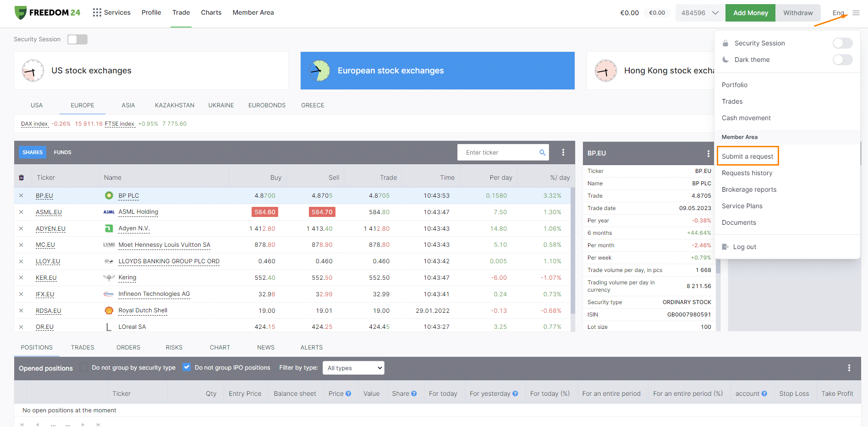The width and height of the screenshot is (868, 427).
Task: Open Member Area in top navigation
Action: tap(253, 12)
